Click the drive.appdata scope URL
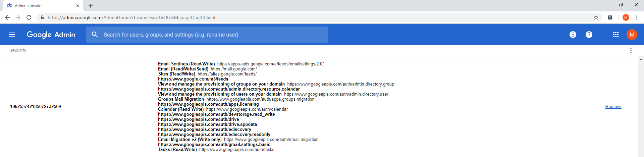Screen dimensions: 644x157 (x=208, y=124)
